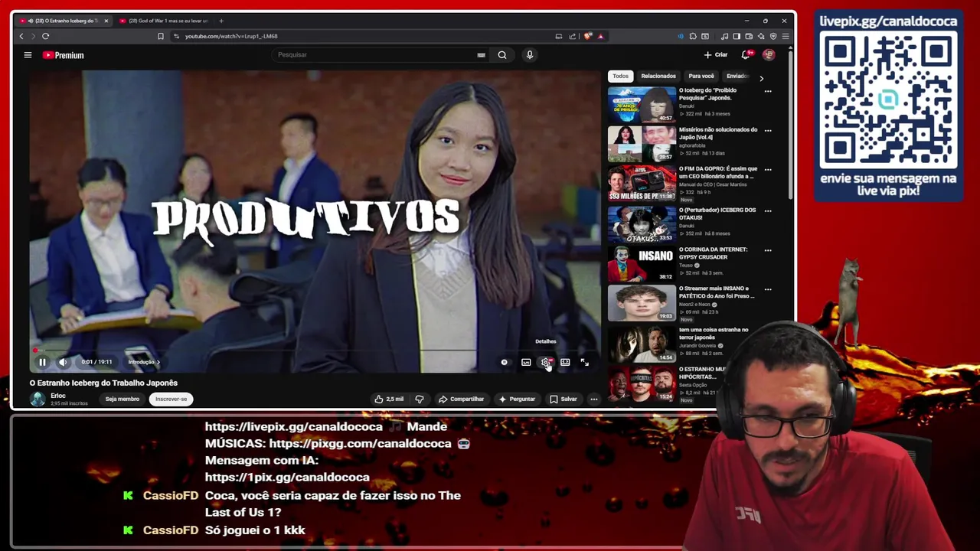Switch to the 'God of War 1' tab
Screen dimensions: 980x551
pyautogui.click(x=164, y=21)
